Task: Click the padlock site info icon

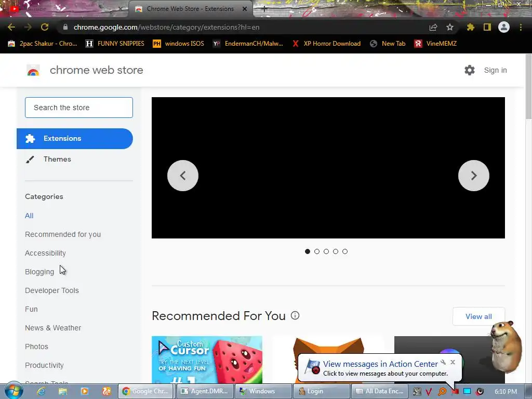Action: coord(65,27)
